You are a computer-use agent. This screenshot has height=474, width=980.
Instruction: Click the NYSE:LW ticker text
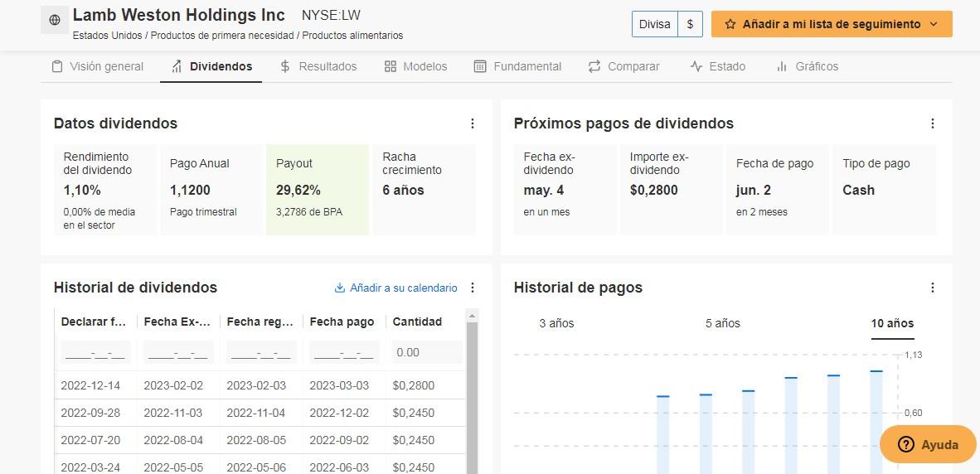click(x=332, y=16)
